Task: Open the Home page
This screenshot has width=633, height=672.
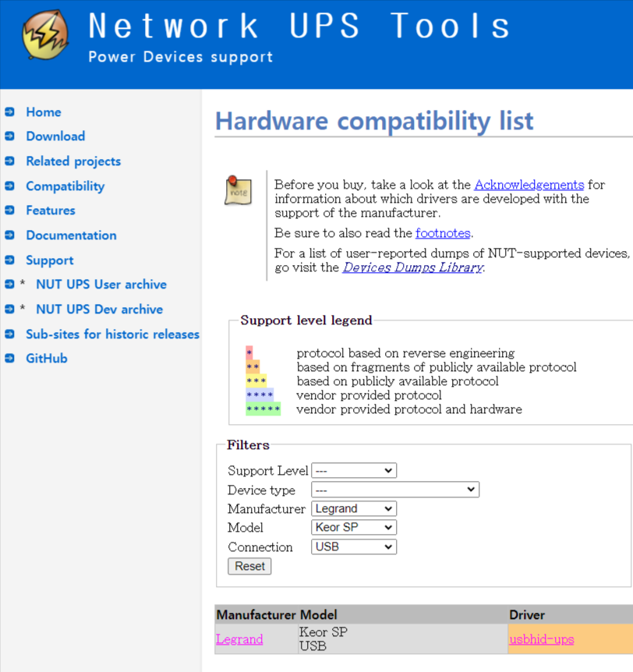Action: pos(44,111)
